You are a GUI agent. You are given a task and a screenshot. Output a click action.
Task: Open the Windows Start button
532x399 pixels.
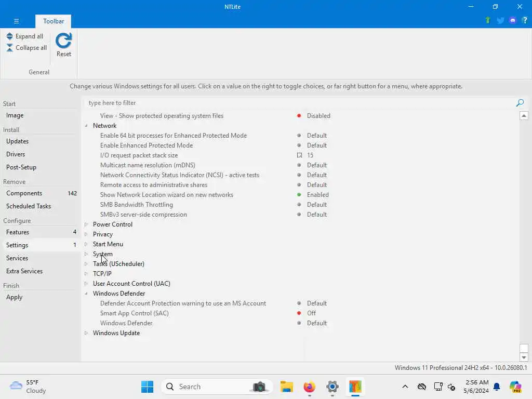coord(147,387)
